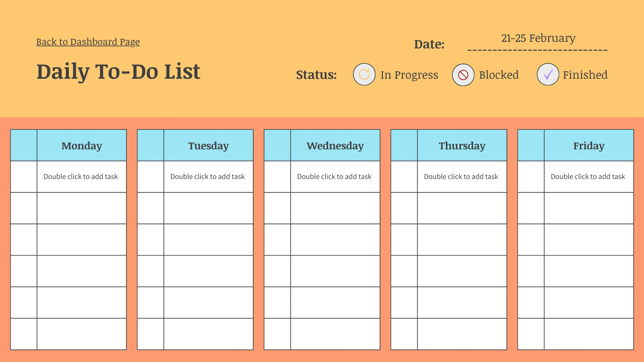Click the Finished checkmark status icon
The width and height of the screenshot is (644, 362).
(x=548, y=74)
